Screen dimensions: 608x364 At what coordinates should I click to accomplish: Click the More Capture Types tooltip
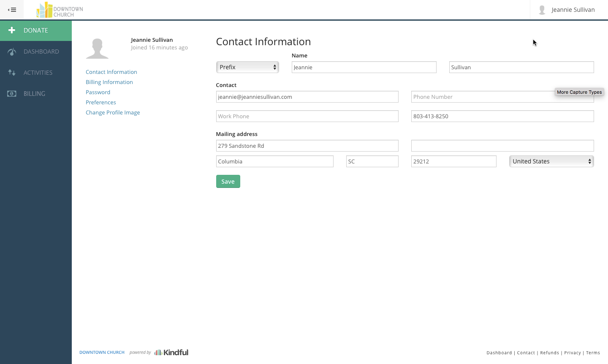click(x=579, y=92)
